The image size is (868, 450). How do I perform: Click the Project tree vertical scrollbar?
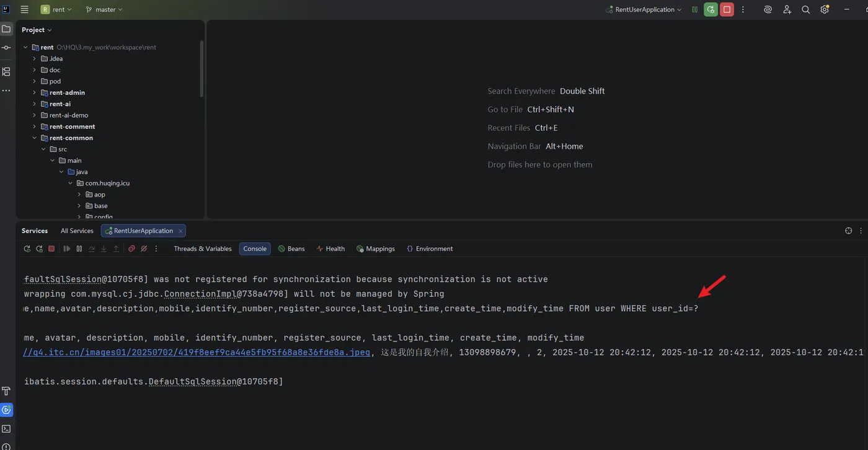coord(201,68)
